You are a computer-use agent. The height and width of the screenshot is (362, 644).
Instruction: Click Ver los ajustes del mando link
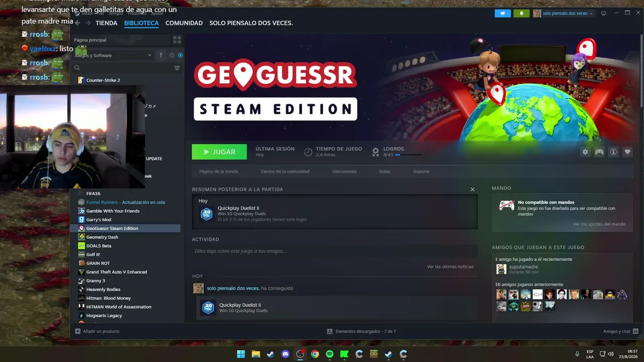click(599, 224)
